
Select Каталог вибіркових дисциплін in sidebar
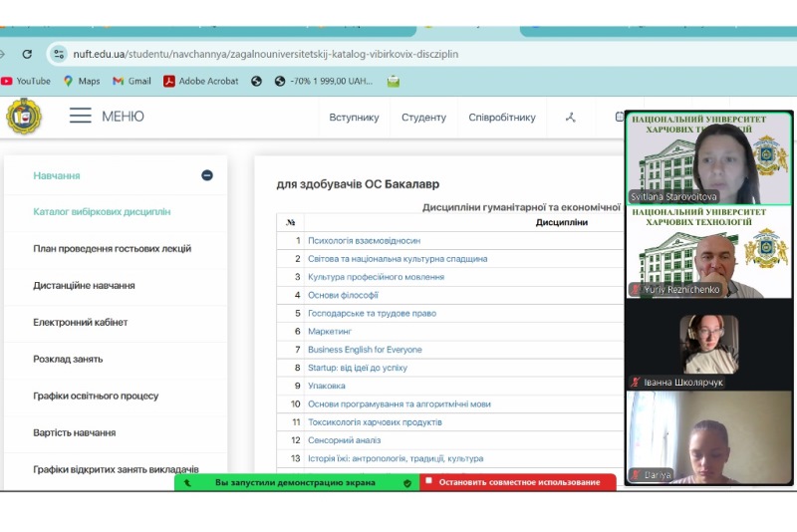click(102, 212)
